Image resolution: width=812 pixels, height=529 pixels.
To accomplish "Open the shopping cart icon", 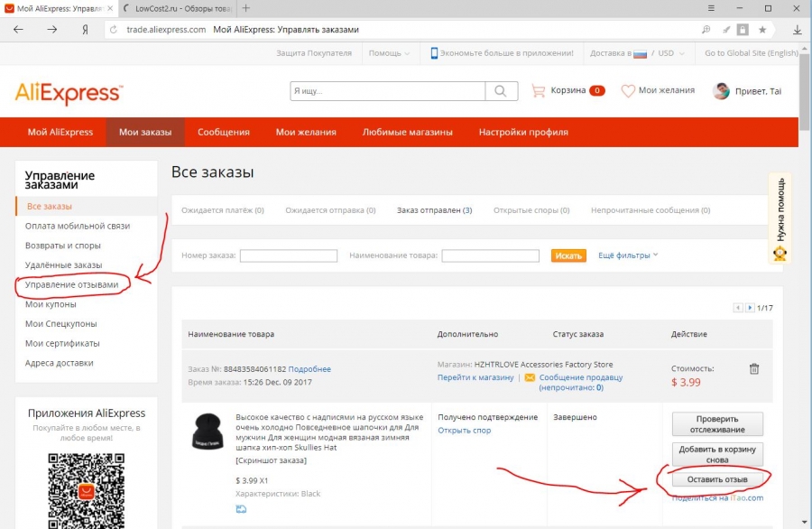I will point(538,91).
